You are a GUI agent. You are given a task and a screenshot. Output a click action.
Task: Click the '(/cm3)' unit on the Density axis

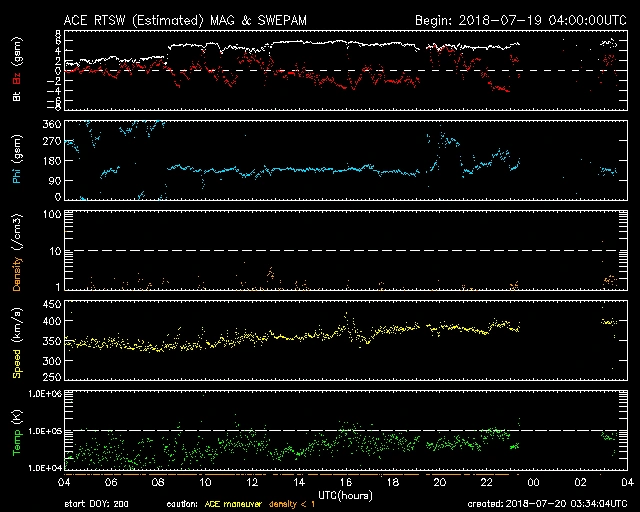(17, 232)
